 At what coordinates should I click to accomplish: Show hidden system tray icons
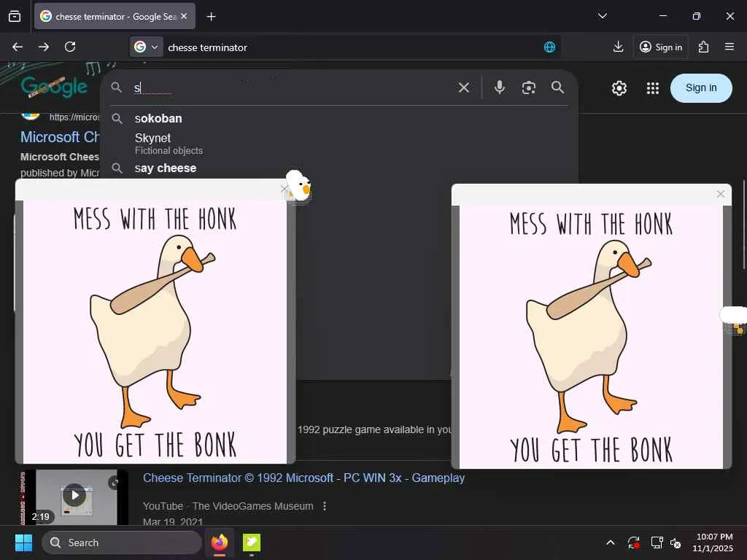point(611,542)
